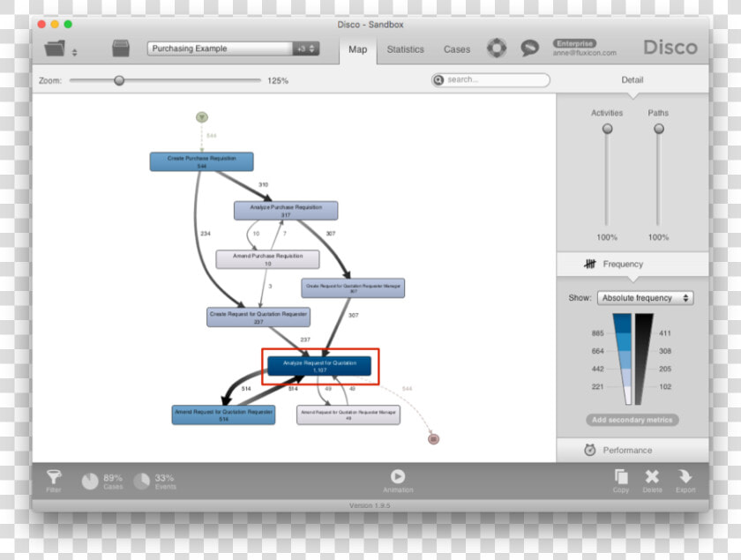Click the magnifier icon in the search box
Screen dimensions: 741x560
(x=438, y=80)
